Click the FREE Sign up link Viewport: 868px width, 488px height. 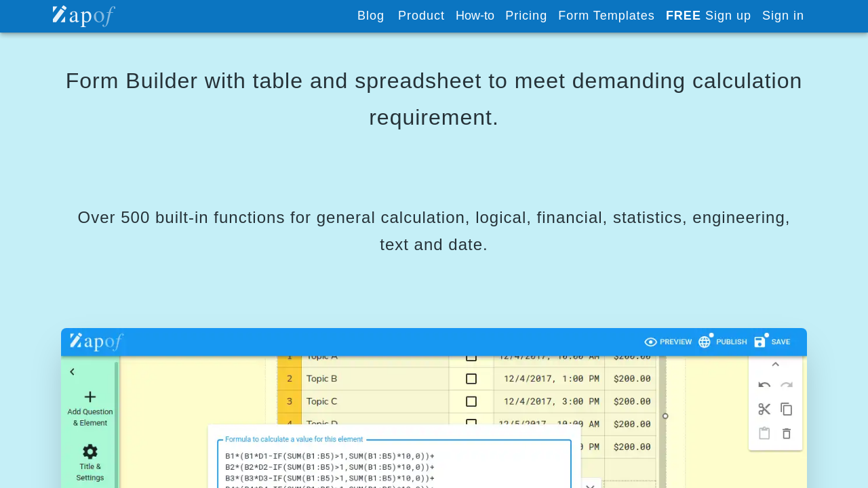point(708,16)
